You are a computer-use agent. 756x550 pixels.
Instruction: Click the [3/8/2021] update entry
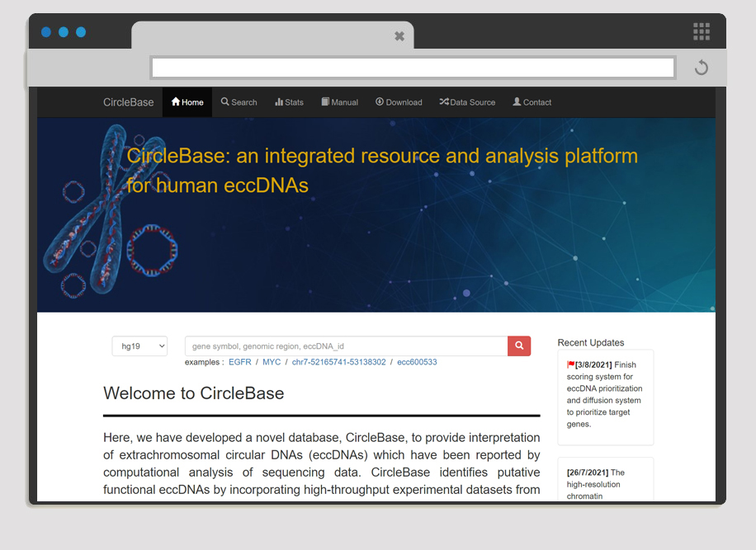tap(605, 397)
